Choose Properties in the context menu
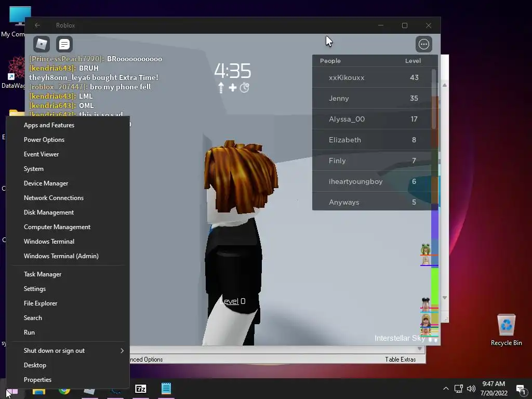This screenshot has width=532, height=399. click(x=68, y=380)
